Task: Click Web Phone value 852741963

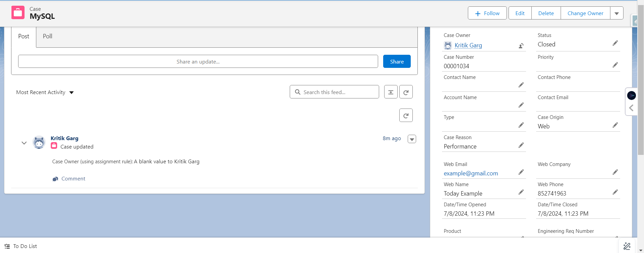Action: click(x=552, y=194)
